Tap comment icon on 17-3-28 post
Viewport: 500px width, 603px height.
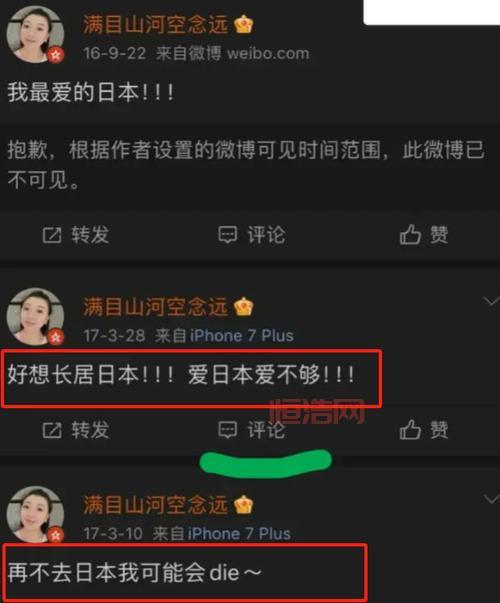coord(228,430)
